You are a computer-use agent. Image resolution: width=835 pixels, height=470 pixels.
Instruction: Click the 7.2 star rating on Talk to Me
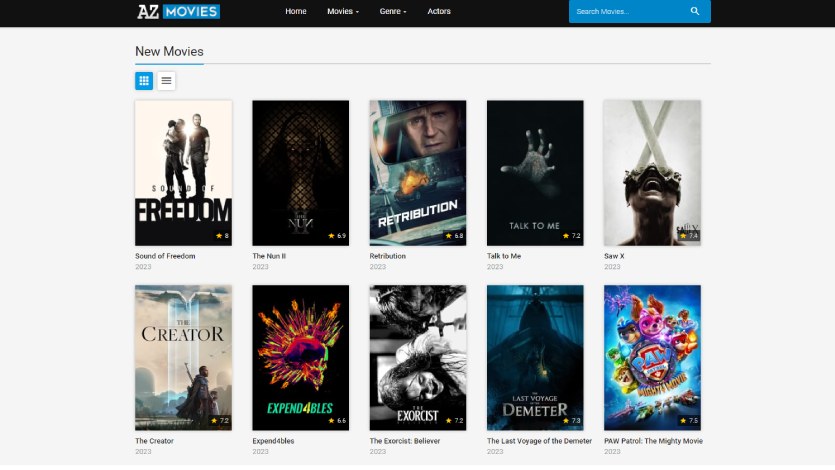pyautogui.click(x=571, y=236)
